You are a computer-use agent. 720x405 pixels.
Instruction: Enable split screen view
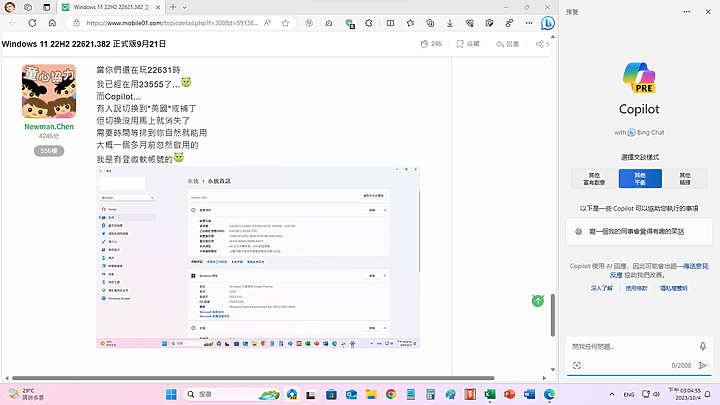click(x=390, y=23)
